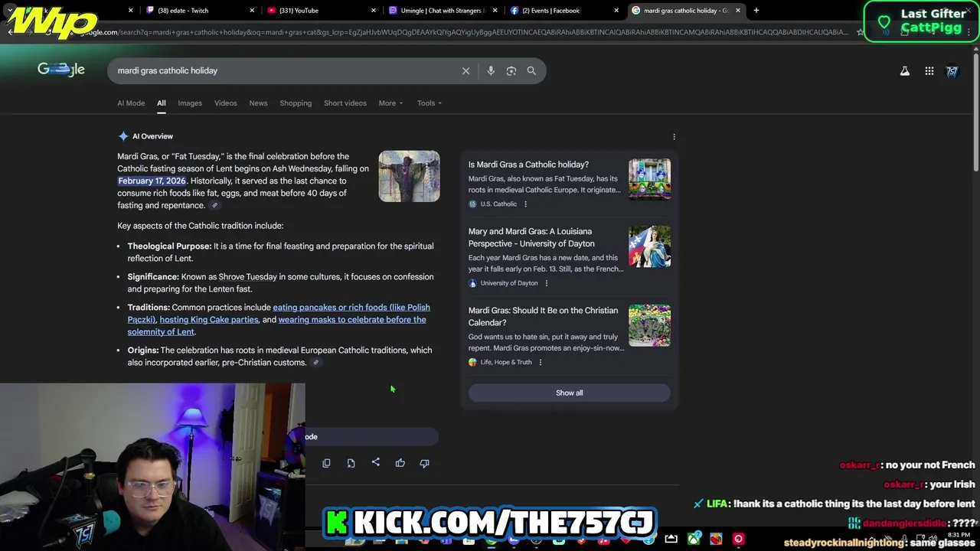Viewport: 980px width, 551px height.
Task: Expand the Tools dropdown
Action: pos(429,103)
